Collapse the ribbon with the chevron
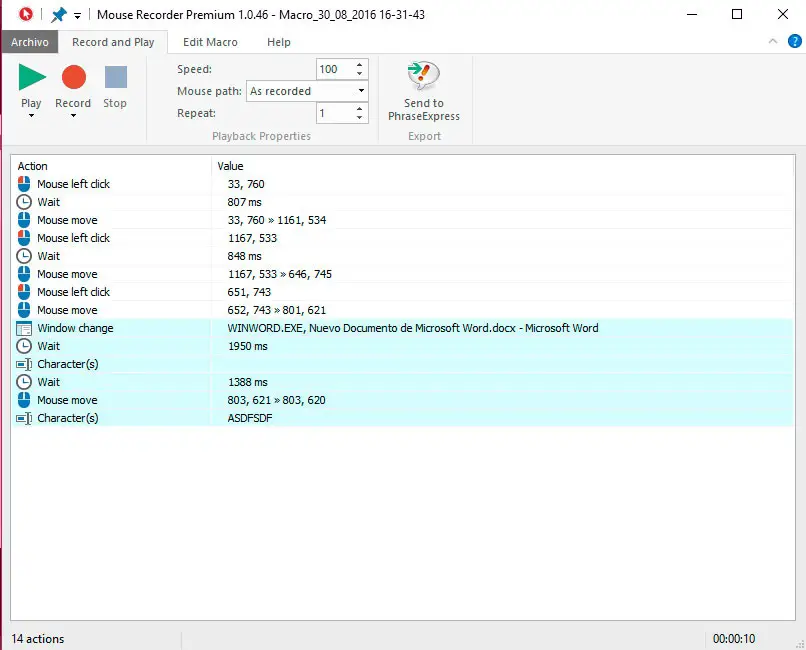This screenshot has width=806, height=650. pos(773,42)
